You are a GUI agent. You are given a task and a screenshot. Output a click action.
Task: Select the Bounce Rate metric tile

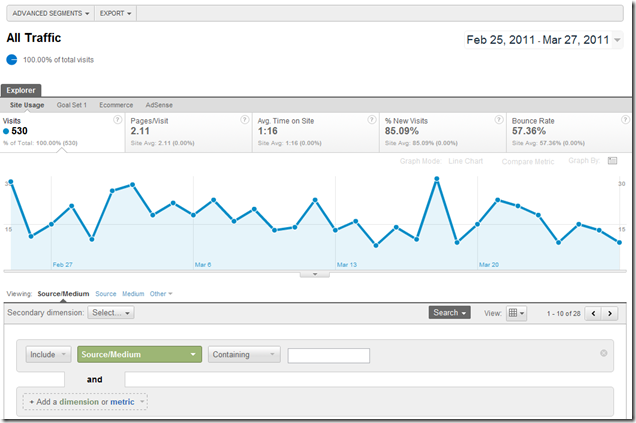[569, 133]
